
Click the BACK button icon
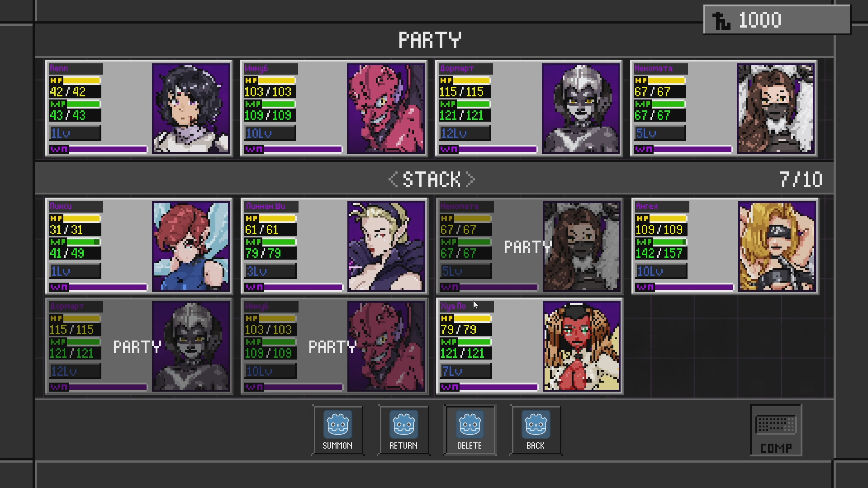tap(536, 424)
